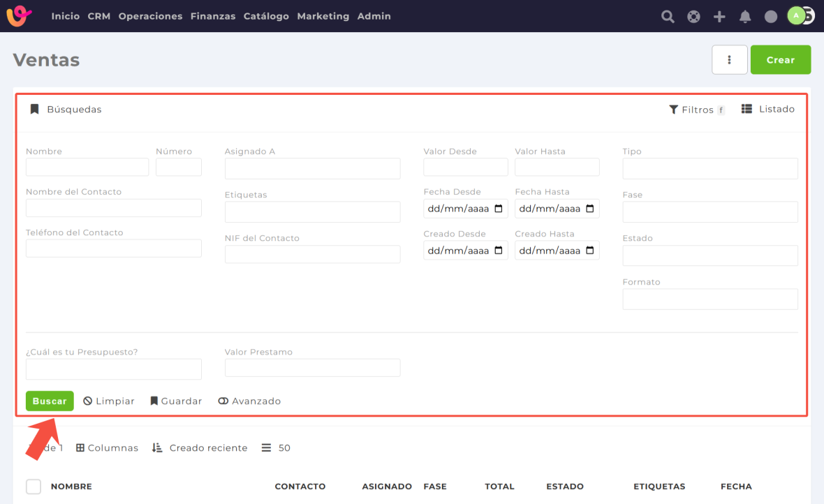Click the green Buscar button

(50, 401)
